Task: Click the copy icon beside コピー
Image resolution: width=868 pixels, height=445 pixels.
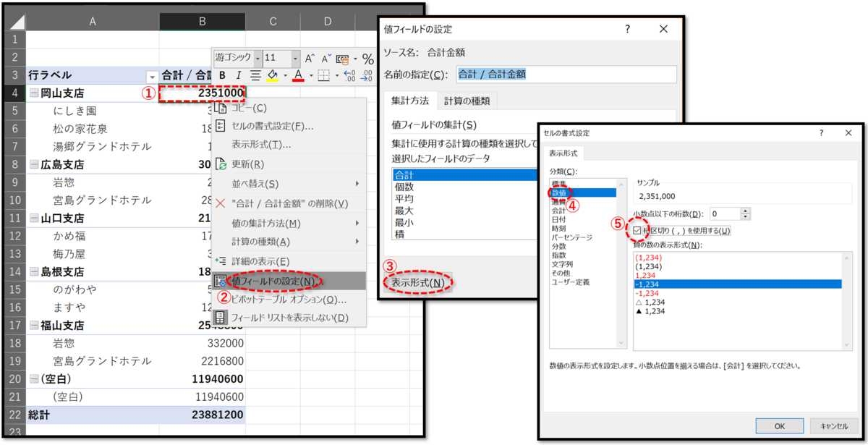Action: 221,109
